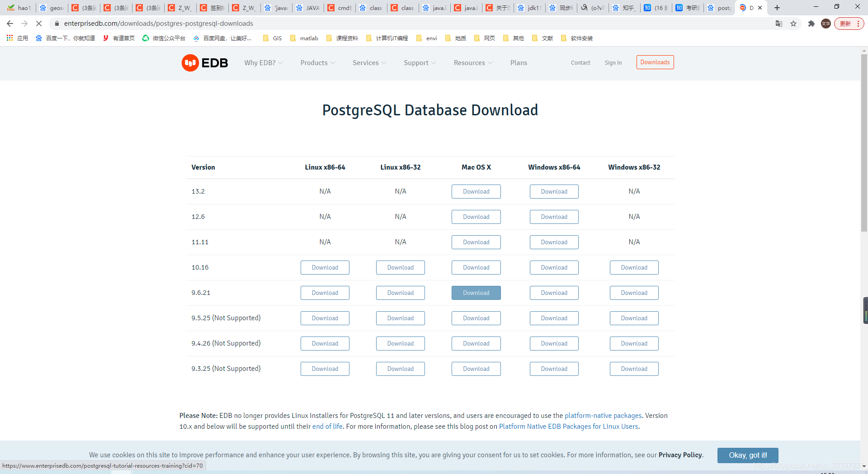The image size is (868, 474).
Task: Open the Contact link
Action: point(580,63)
